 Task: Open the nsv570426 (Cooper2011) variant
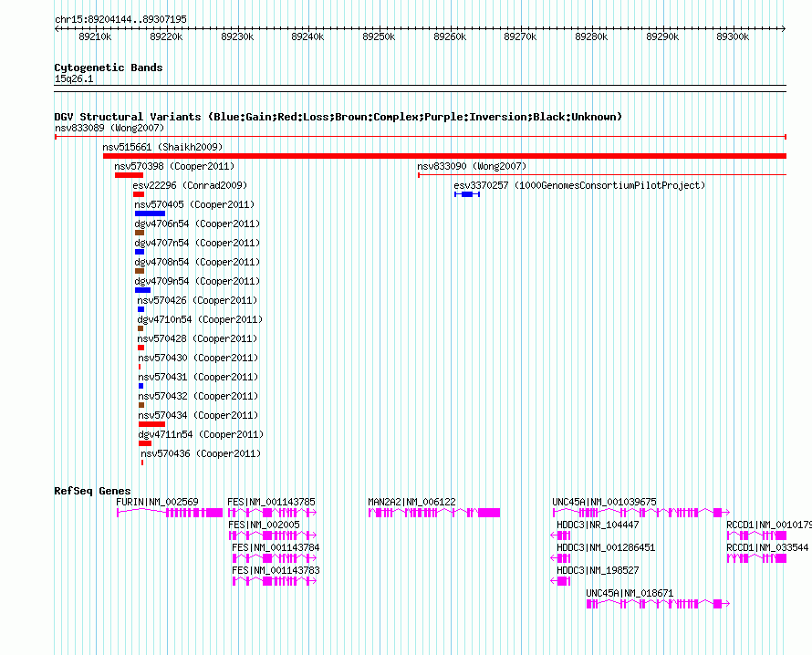pos(197,300)
